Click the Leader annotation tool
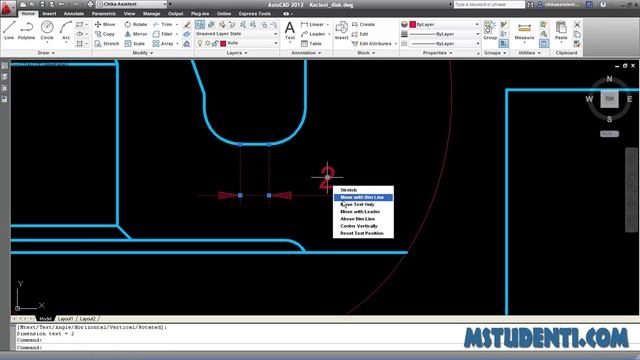Image resolution: width=640 pixels, height=360 pixels. pyautogui.click(x=313, y=34)
